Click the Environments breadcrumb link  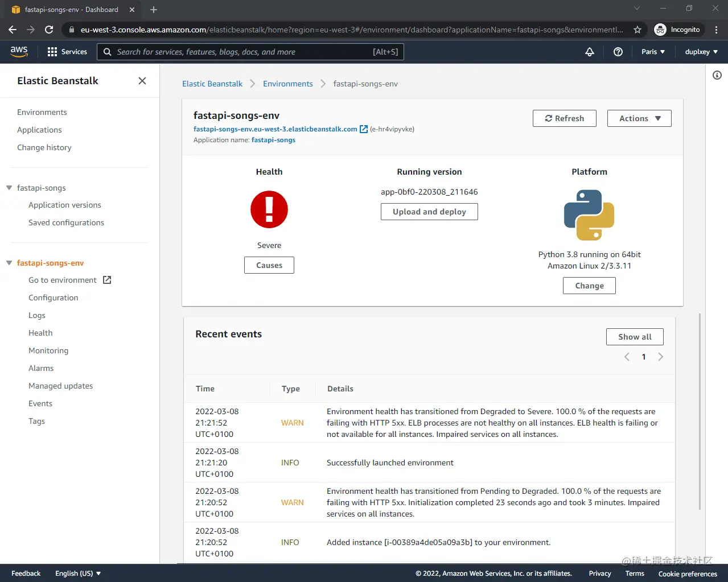(288, 84)
